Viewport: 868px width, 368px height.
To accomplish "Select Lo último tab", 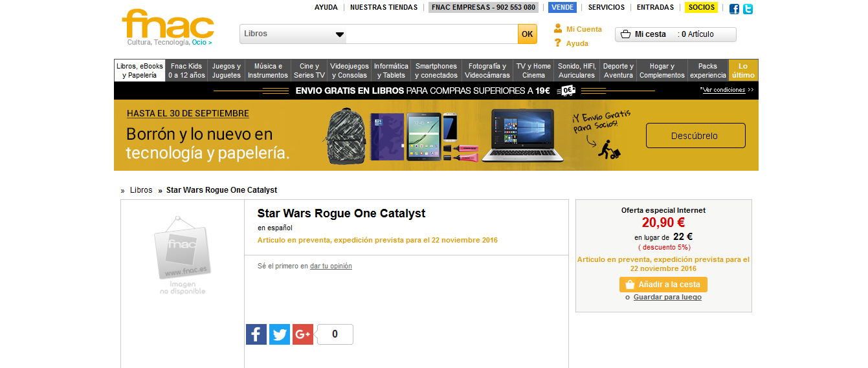I will (x=743, y=70).
